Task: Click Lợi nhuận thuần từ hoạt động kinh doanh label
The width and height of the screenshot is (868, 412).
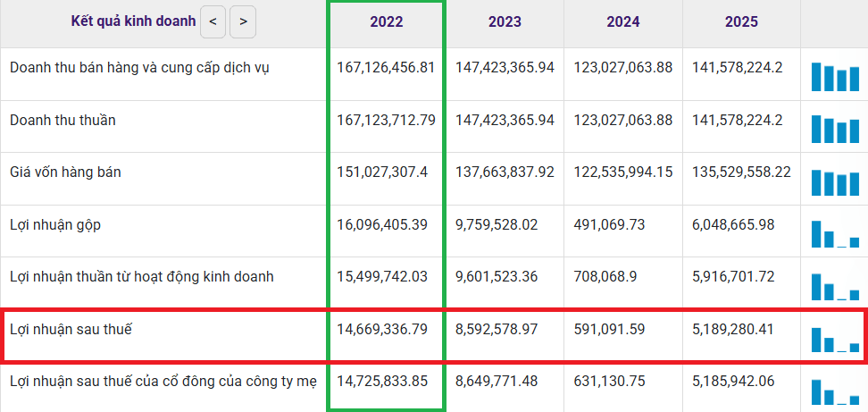Action: click(x=142, y=277)
